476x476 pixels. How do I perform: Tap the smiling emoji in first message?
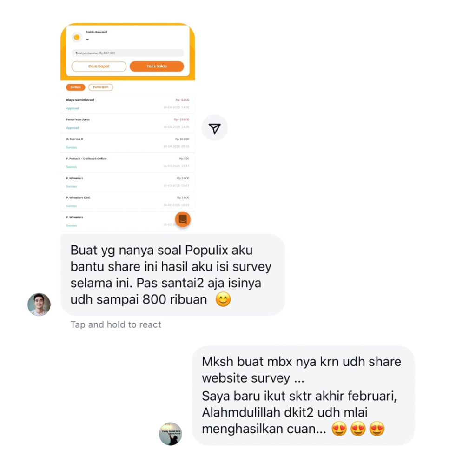click(223, 299)
